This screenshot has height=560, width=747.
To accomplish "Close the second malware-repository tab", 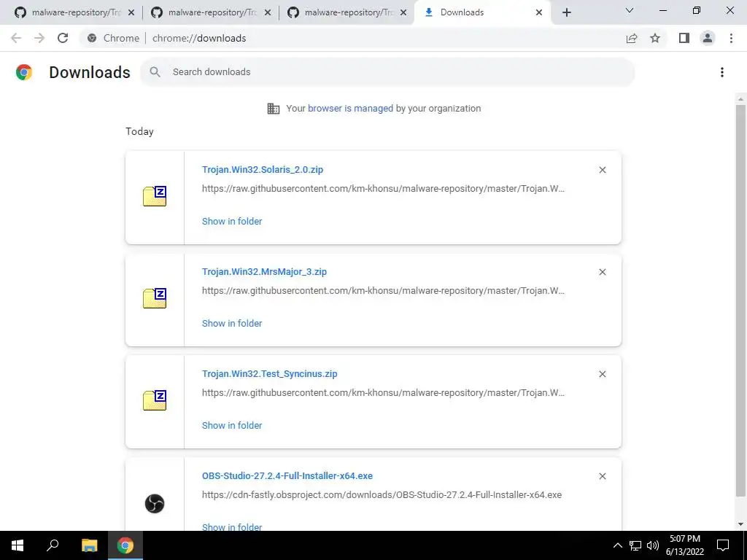I will (x=268, y=12).
